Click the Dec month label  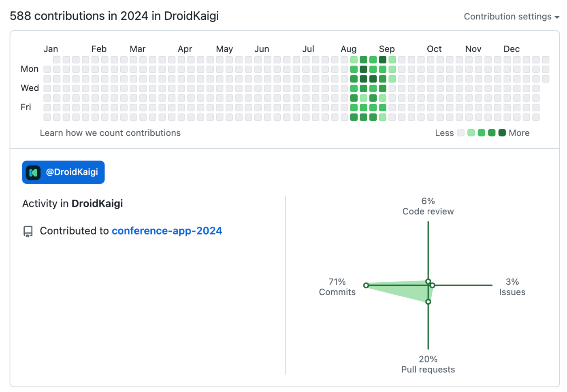tap(512, 49)
